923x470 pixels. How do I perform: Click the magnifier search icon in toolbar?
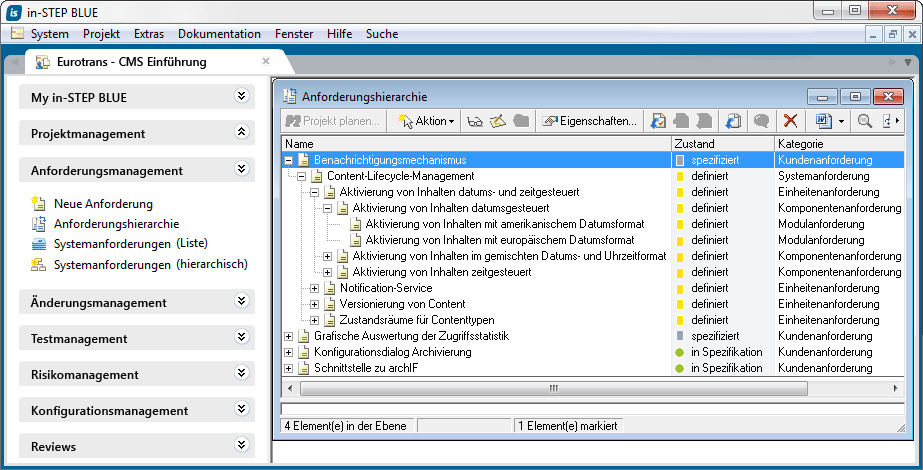coord(864,121)
